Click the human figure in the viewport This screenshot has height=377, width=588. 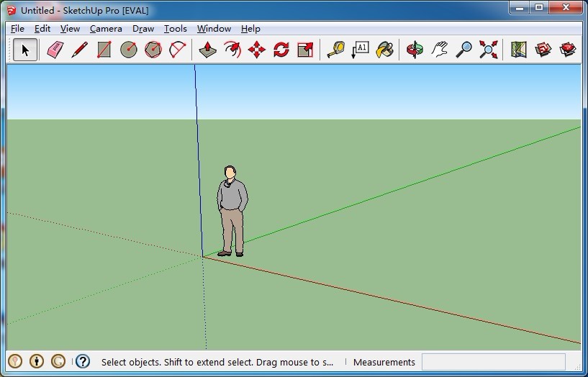click(232, 209)
